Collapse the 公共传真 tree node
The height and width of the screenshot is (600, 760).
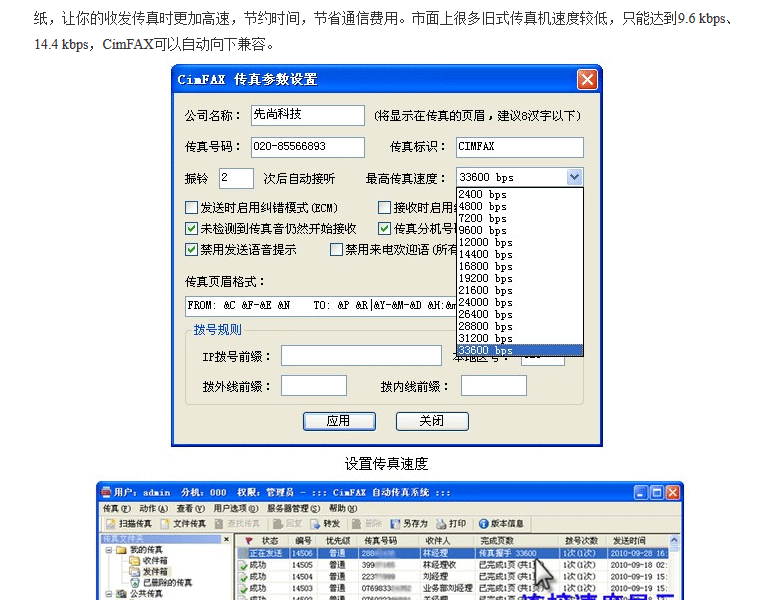pyautogui.click(x=109, y=594)
